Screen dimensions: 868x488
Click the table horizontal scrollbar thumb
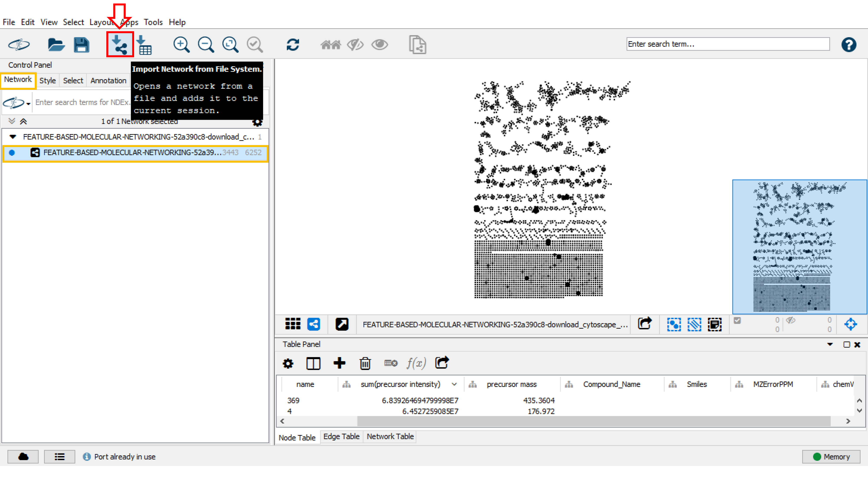(594, 421)
